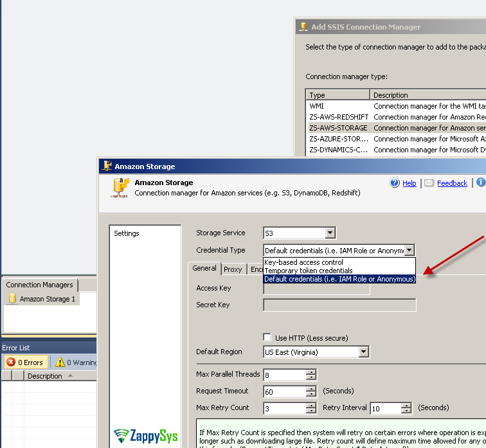Click the Retry Interval value field

tap(386, 408)
